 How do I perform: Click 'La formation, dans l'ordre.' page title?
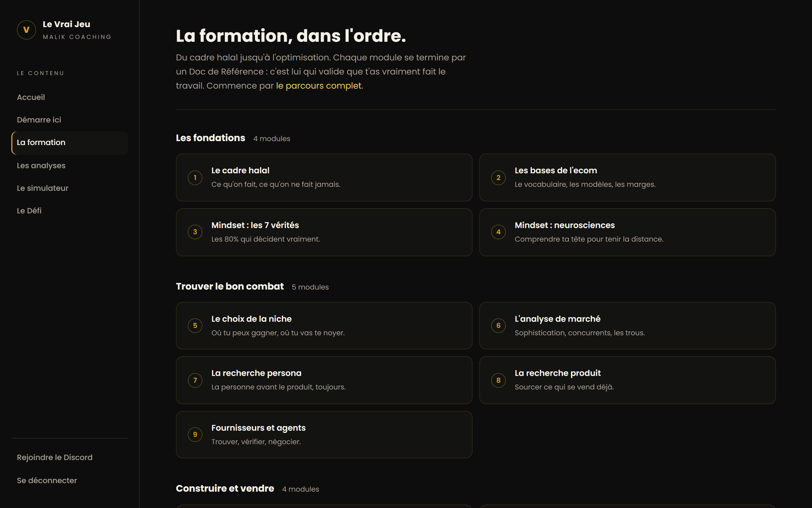tap(291, 36)
